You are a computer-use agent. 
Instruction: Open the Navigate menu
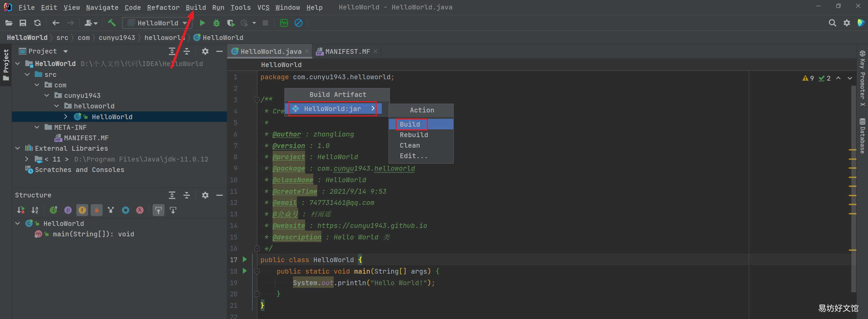[x=102, y=7]
